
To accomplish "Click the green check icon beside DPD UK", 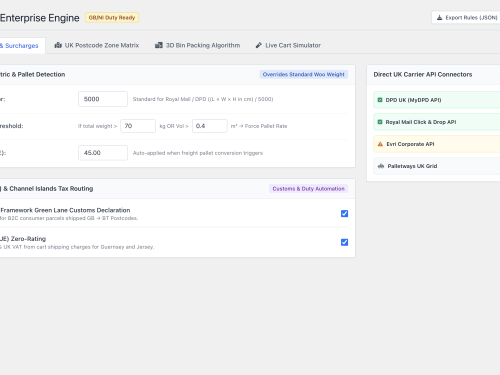I will pyautogui.click(x=380, y=100).
